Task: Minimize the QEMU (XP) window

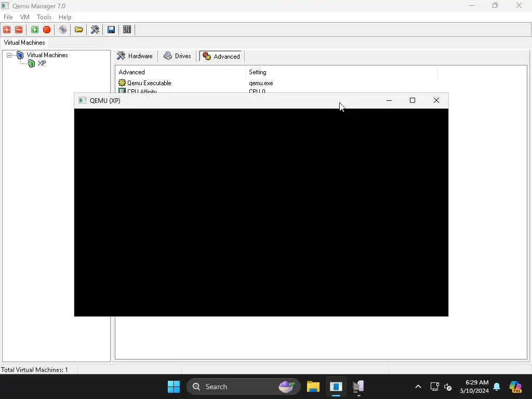Action: click(389, 100)
